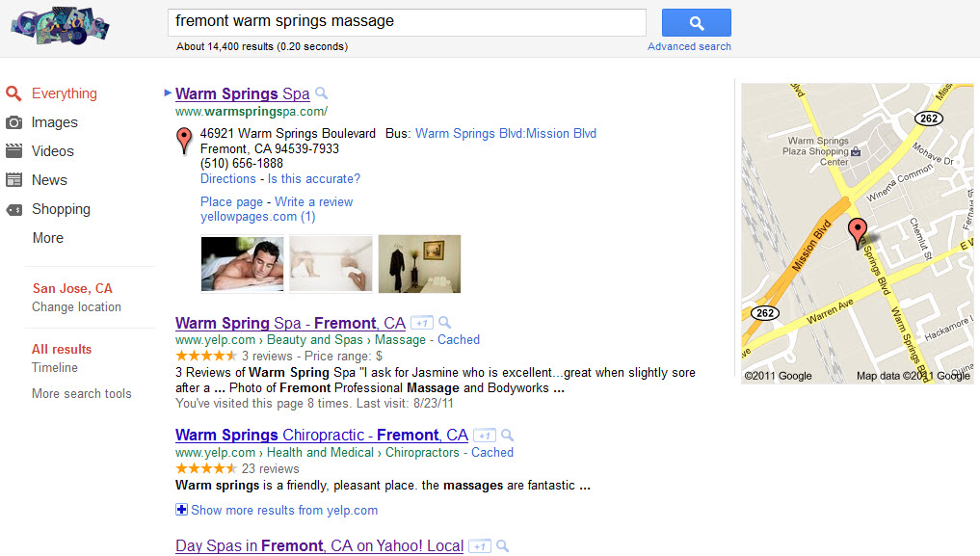Expand More search tools
This screenshot has height=556, width=980.
click(82, 393)
